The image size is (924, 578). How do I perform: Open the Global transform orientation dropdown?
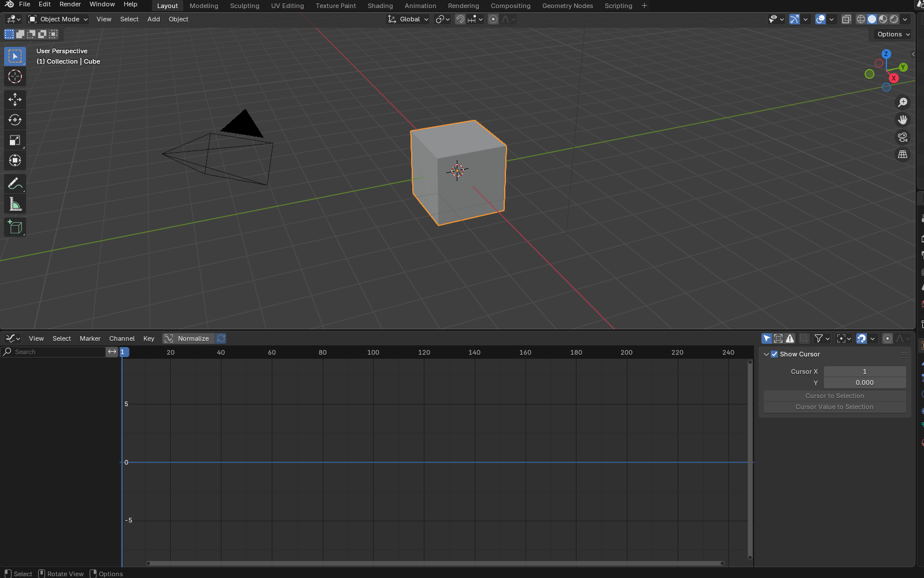408,19
